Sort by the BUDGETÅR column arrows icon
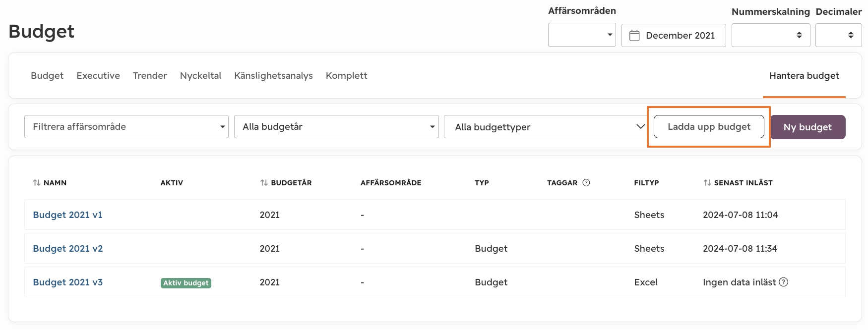The height and width of the screenshot is (330, 868). coord(264,183)
